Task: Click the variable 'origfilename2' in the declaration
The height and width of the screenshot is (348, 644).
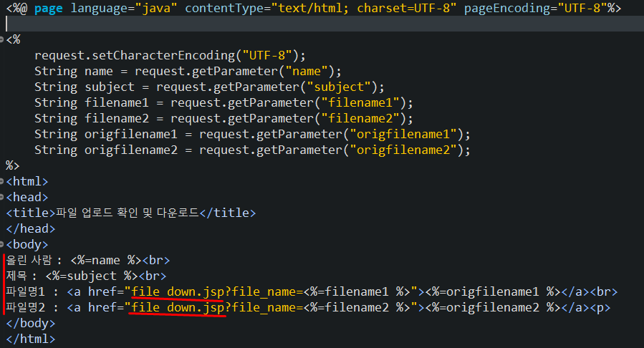Action: click(131, 150)
